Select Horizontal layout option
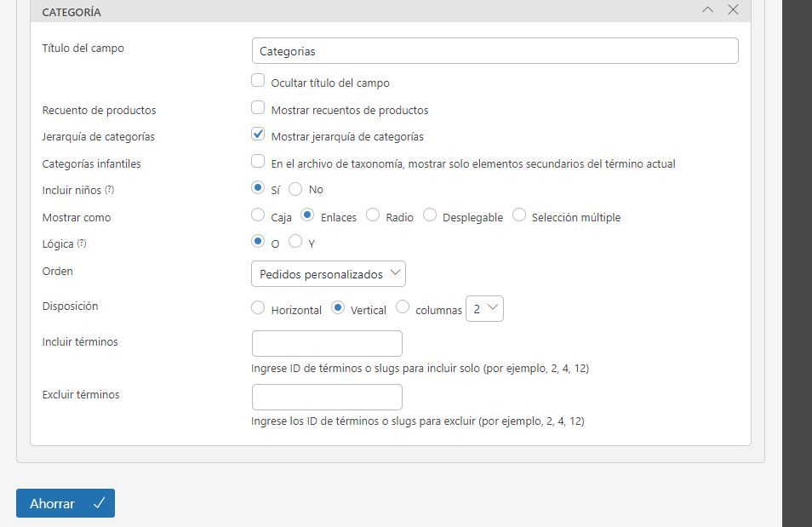The image size is (812, 527). 257,307
